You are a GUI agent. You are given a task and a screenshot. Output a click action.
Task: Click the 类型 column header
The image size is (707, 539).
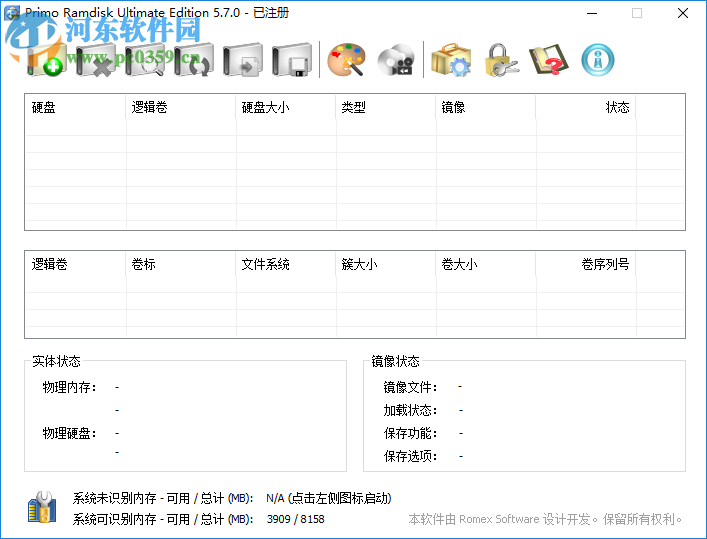[386, 107]
